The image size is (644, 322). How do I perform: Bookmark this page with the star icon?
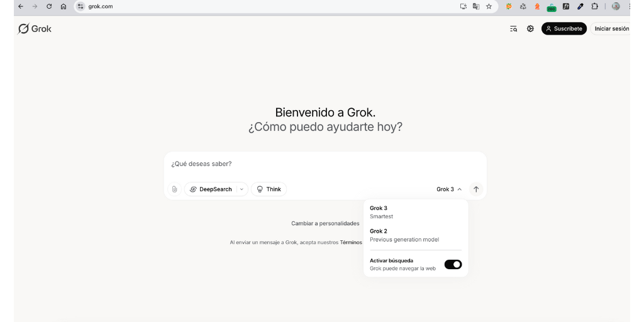[x=489, y=6]
